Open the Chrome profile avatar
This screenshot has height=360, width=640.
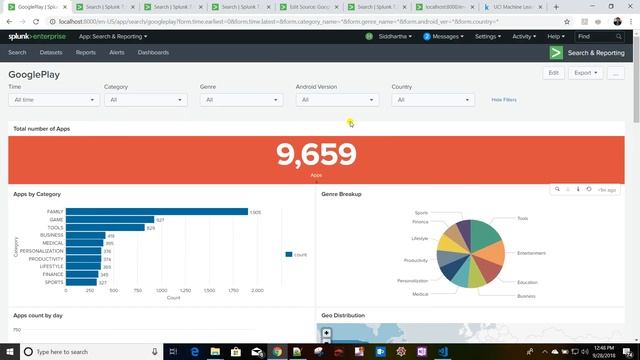click(617, 22)
